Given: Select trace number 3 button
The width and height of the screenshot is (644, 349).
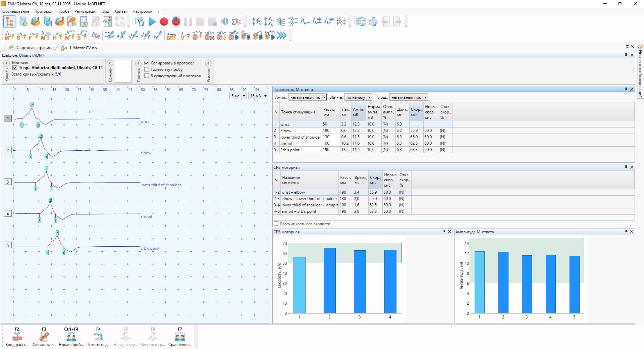Looking at the screenshot, I should [x=8, y=182].
